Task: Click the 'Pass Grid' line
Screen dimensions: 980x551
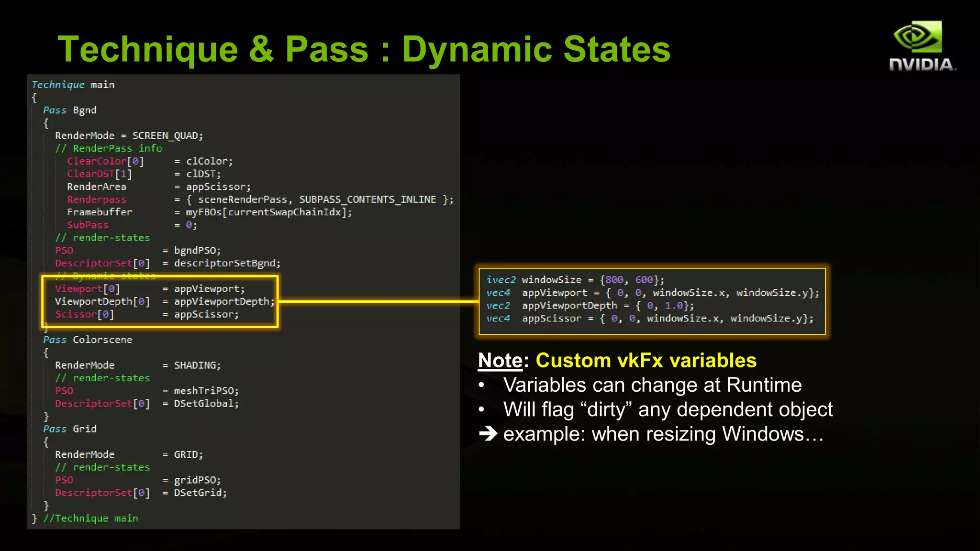Action: (70, 429)
